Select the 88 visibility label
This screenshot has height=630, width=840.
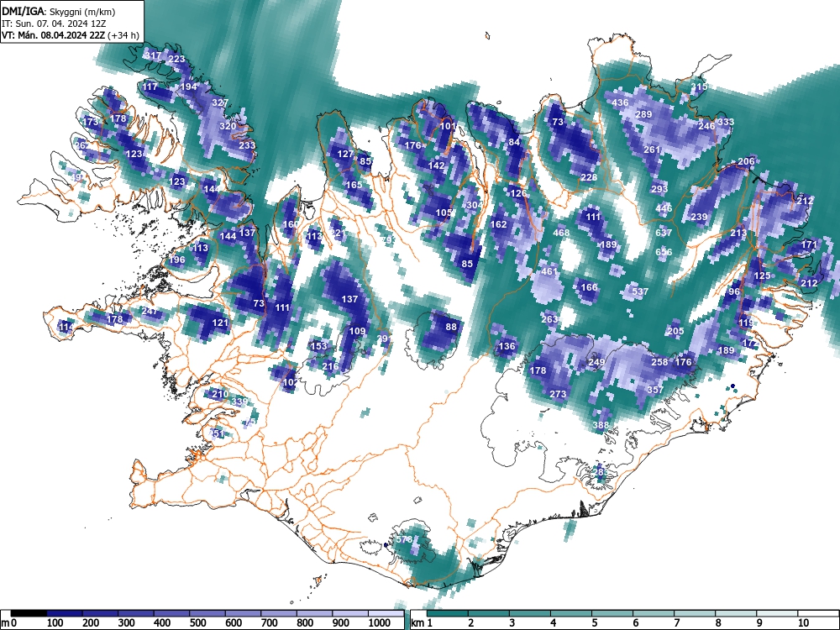[x=451, y=328]
